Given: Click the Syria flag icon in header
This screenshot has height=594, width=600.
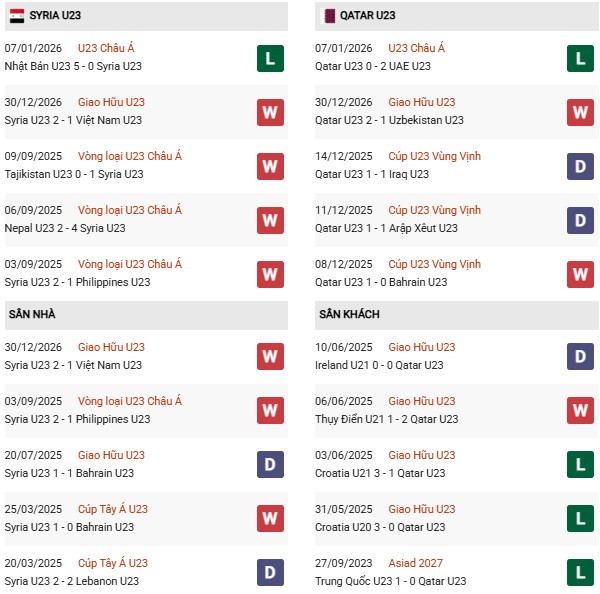Looking at the screenshot, I should 19,15.
